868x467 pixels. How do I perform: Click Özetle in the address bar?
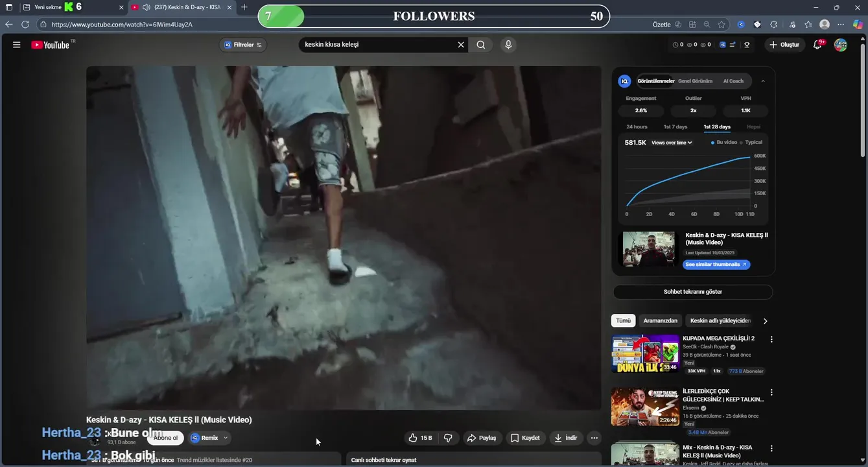click(x=661, y=25)
